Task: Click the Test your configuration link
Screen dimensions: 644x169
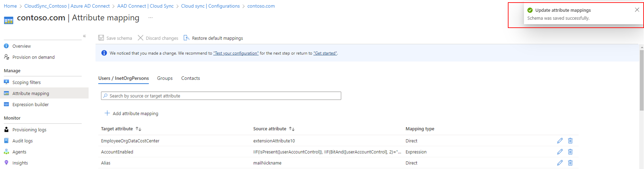Action: 236,53
